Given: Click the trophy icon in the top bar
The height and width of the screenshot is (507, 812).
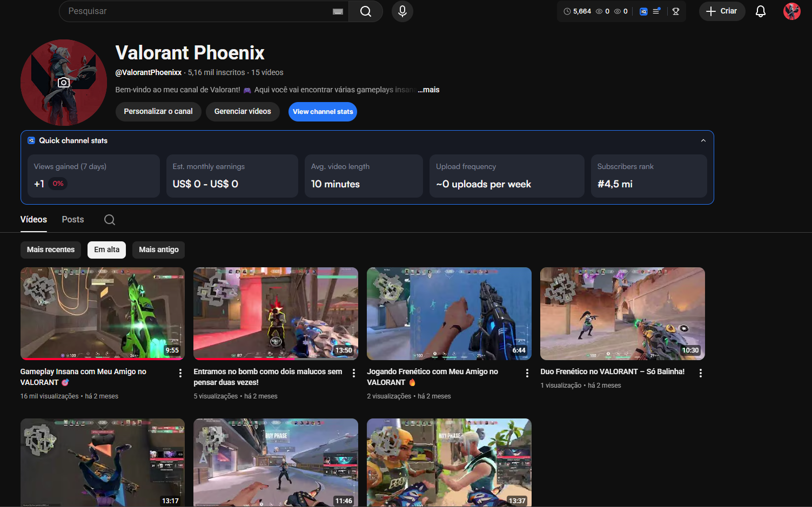Looking at the screenshot, I should [x=676, y=11].
